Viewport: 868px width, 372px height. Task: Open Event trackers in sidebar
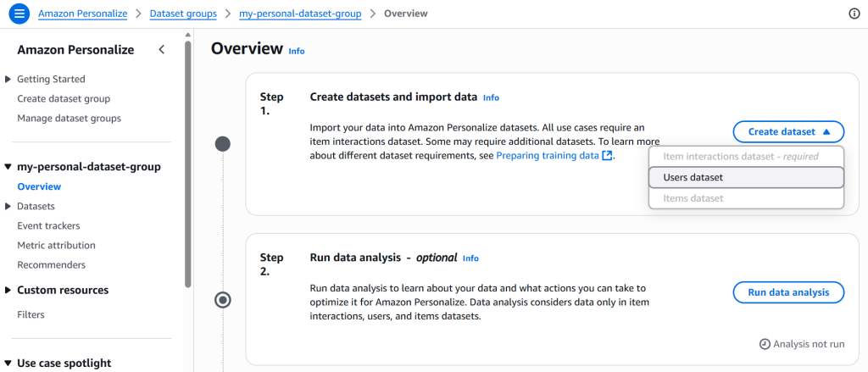(48, 225)
